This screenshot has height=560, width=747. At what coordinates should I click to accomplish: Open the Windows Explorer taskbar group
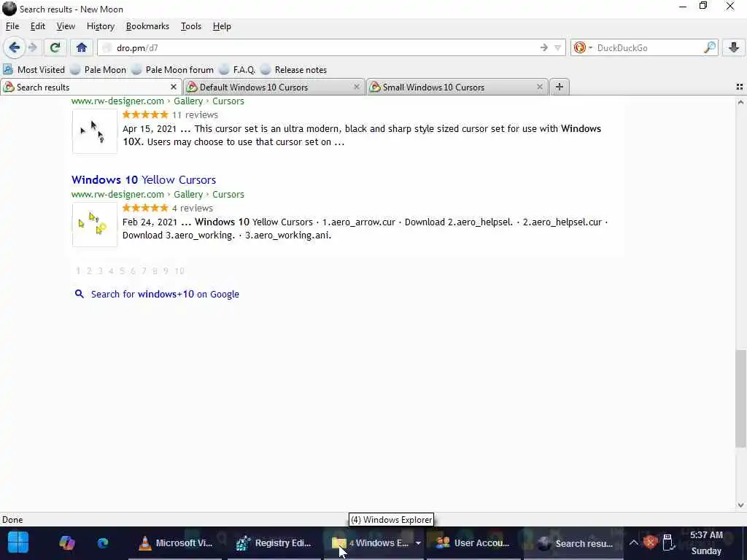click(x=369, y=542)
